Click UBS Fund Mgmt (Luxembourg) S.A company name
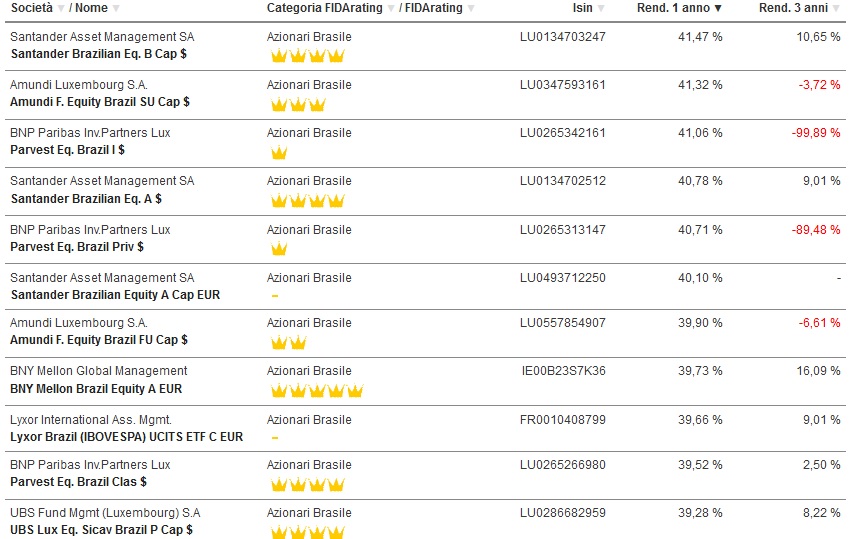 tap(105, 513)
